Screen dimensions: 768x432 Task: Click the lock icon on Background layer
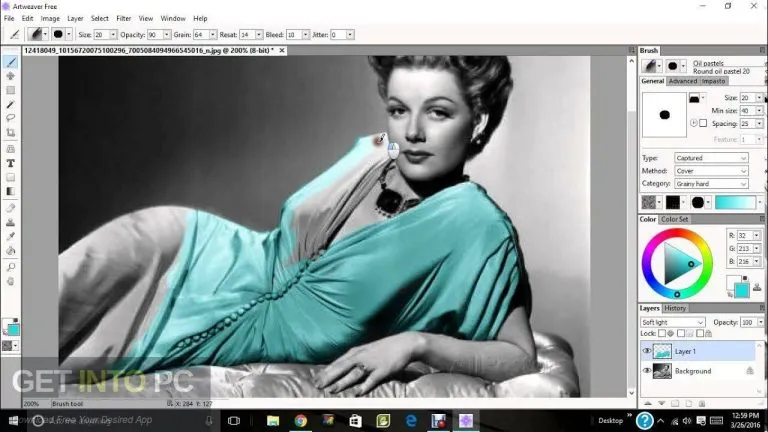pos(750,371)
